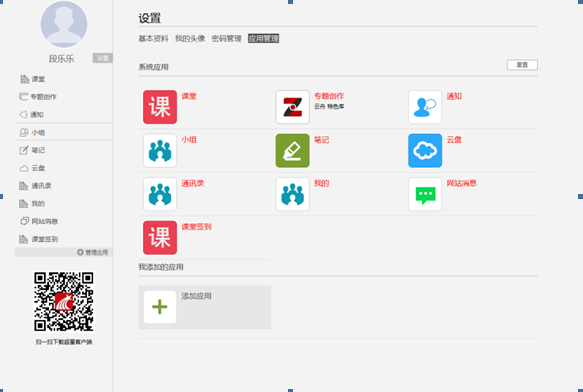Image resolution: width=583 pixels, height=392 pixels.
Task: Open the 课堂 app title link
Action: (x=189, y=96)
